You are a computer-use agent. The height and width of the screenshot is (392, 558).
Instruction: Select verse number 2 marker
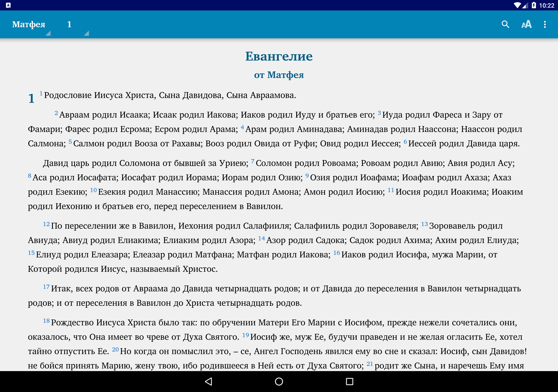coord(56,113)
